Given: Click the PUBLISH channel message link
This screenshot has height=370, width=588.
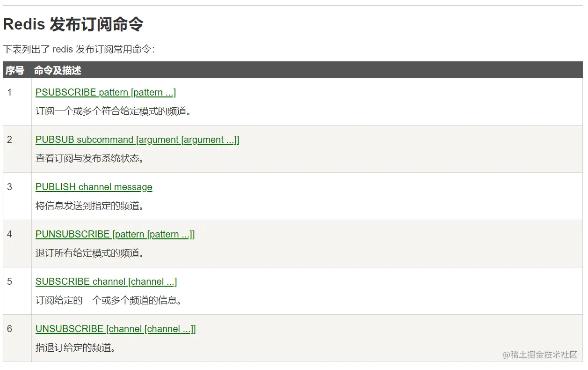Looking at the screenshot, I should coord(94,187).
